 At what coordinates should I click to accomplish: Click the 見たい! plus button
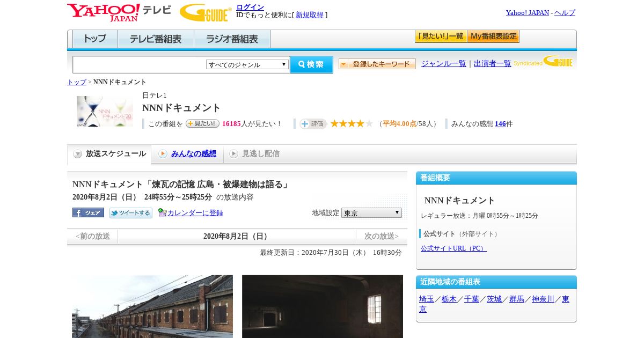click(202, 123)
